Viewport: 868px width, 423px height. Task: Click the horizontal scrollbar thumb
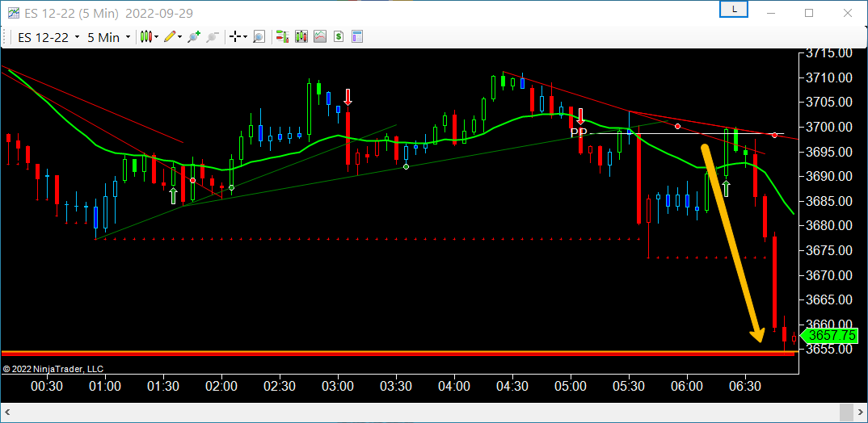[846, 412]
